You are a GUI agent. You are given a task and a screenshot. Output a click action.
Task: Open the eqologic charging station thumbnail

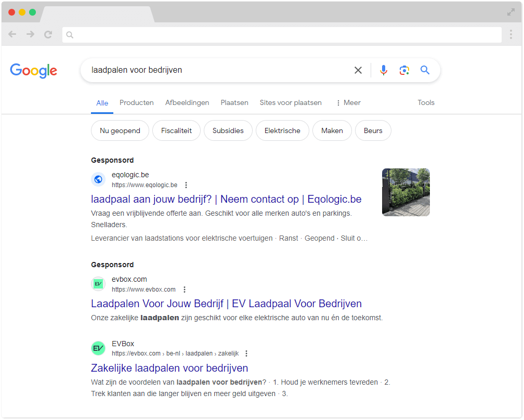pyautogui.click(x=405, y=192)
